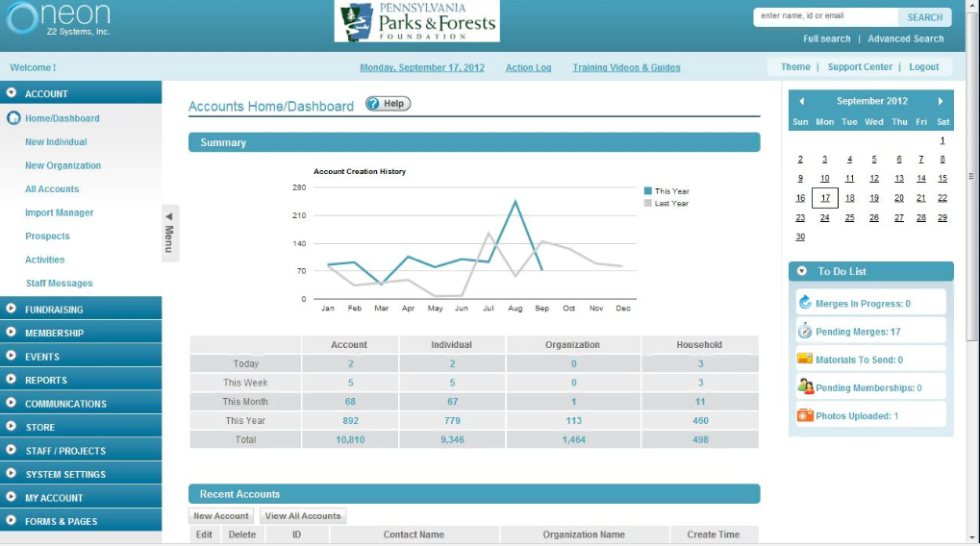Screen dimensions: 980x546
Task: Click This Year legend color swatch
Action: tap(648, 191)
